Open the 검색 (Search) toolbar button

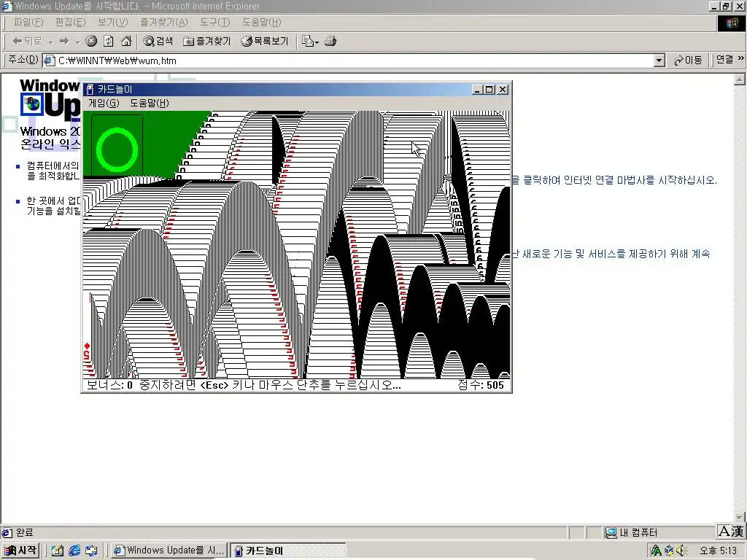coord(158,42)
